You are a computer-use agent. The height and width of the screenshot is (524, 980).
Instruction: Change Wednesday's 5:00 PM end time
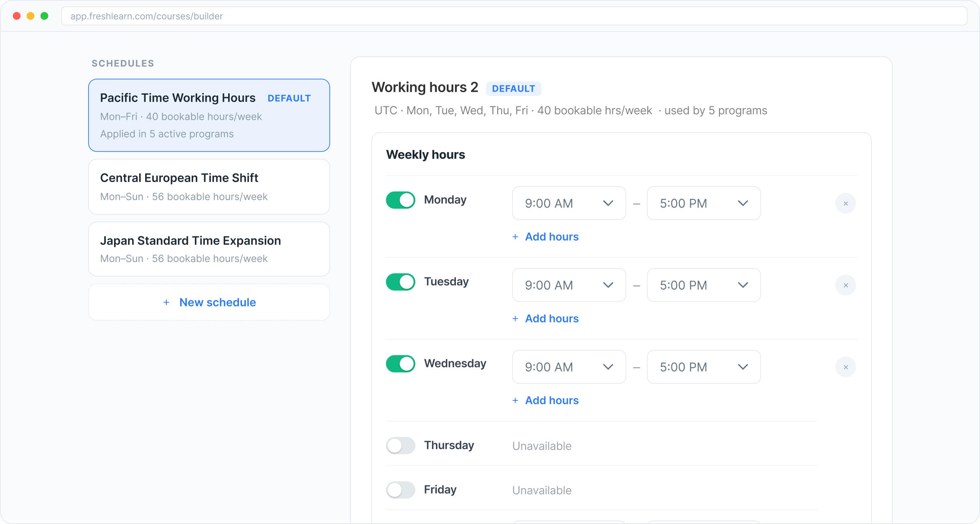[703, 367]
